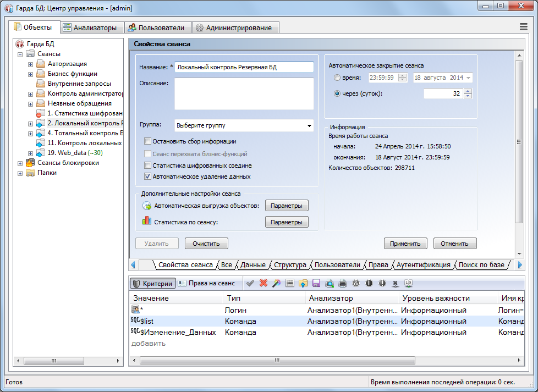Open the magic wand criteria wizard

coord(277,283)
